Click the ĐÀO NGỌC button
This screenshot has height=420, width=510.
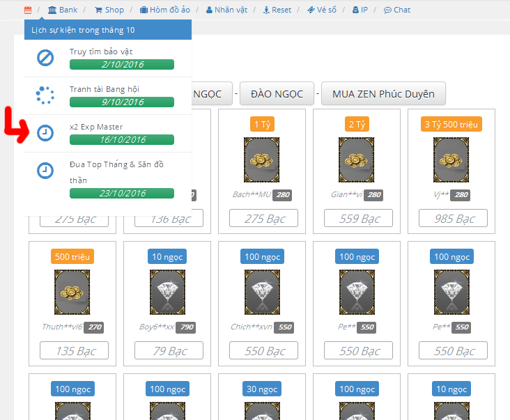point(277,93)
